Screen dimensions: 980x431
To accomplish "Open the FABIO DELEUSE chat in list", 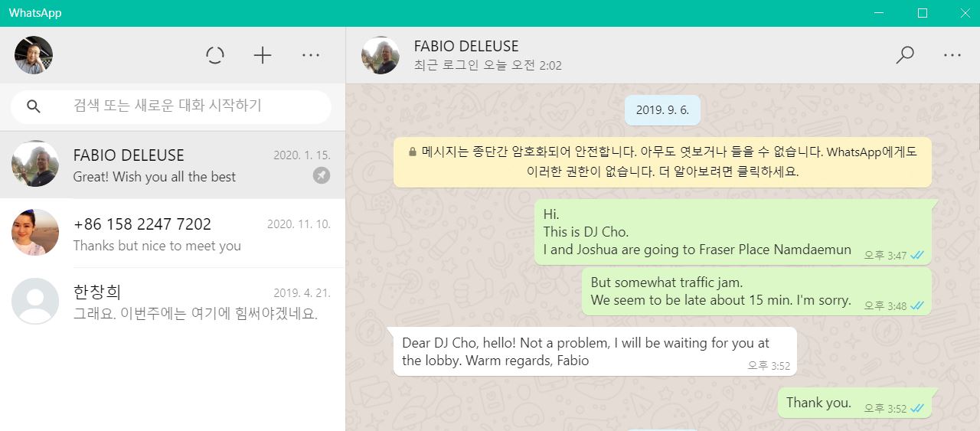I will [172, 165].
